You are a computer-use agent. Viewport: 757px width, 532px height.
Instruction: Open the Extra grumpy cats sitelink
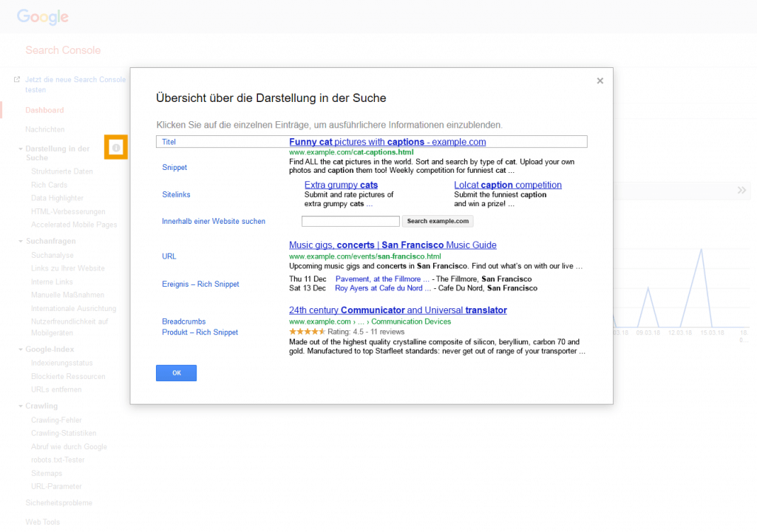pyautogui.click(x=341, y=185)
